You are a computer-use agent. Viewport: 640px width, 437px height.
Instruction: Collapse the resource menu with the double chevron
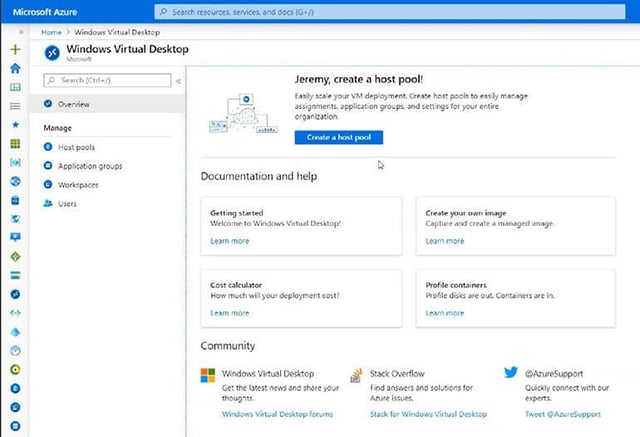(x=178, y=81)
